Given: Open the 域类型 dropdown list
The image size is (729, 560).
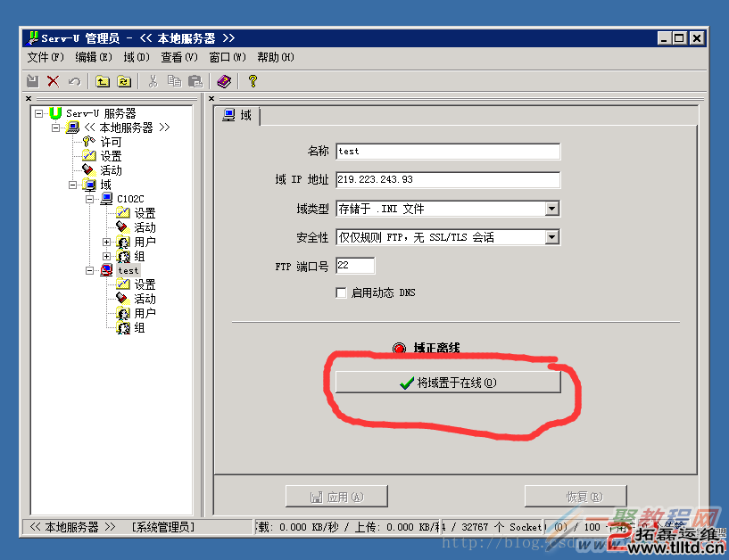Looking at the screenshot, I should click(551, 209).
